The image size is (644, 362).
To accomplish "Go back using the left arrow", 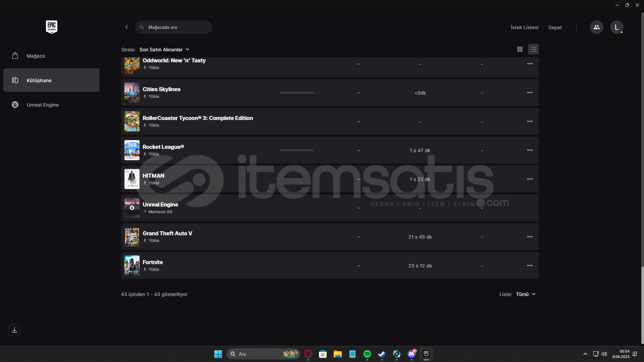I will (x=126, y=27).
